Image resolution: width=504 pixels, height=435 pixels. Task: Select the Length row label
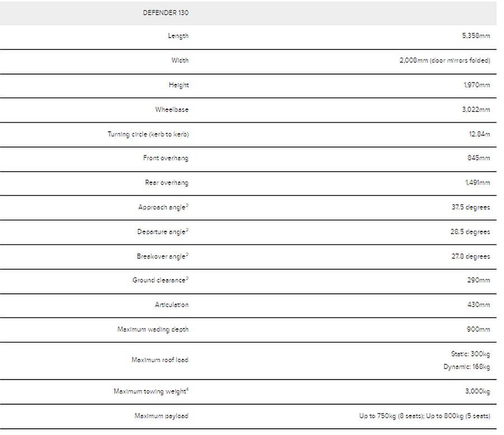coord(178,36)
